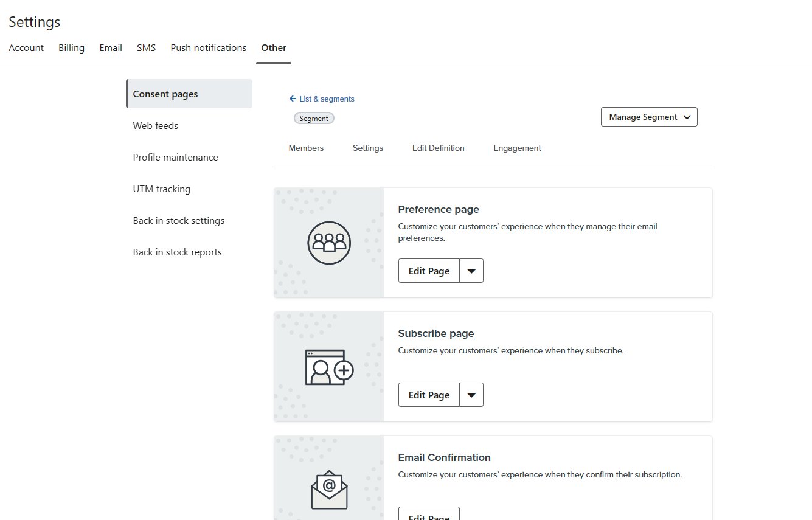
Task: Go to the Push notifications tab
Action: 209,48
